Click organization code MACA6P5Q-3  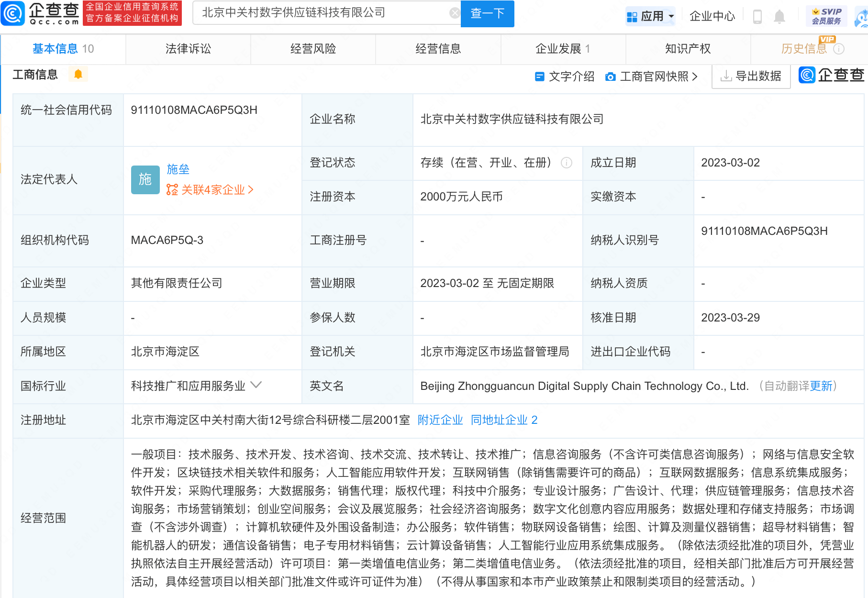click(x=167, y=240)
